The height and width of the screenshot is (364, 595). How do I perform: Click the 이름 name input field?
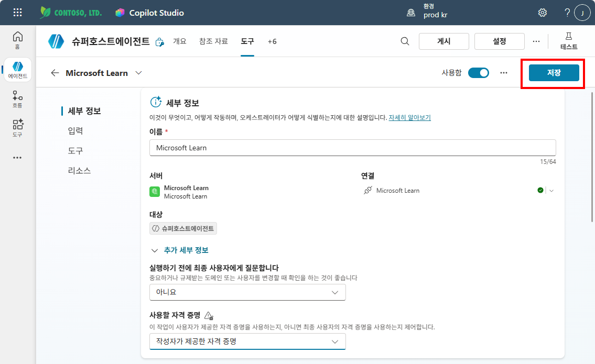click(352, 148)
